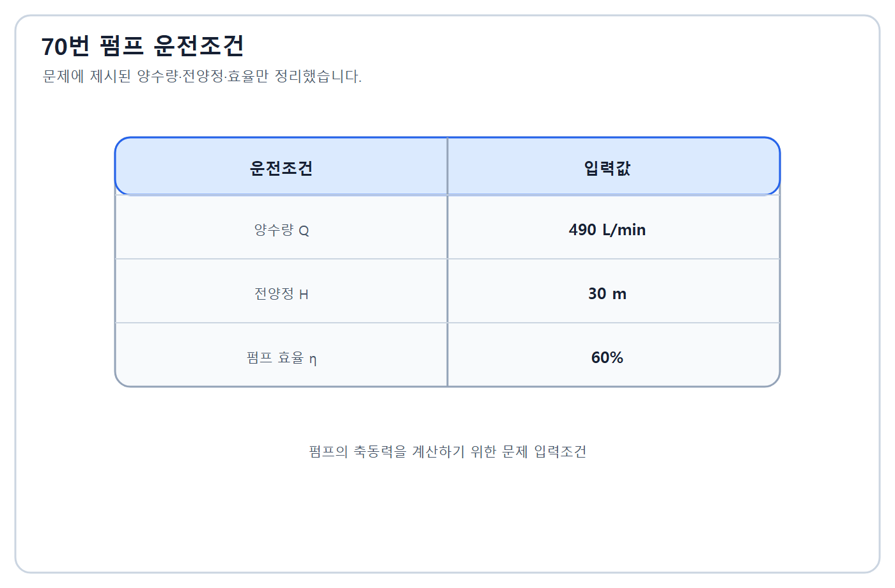Click the word 입력조건 in the caption
This screenshot has height=588, width=895.
click(560, 452)
